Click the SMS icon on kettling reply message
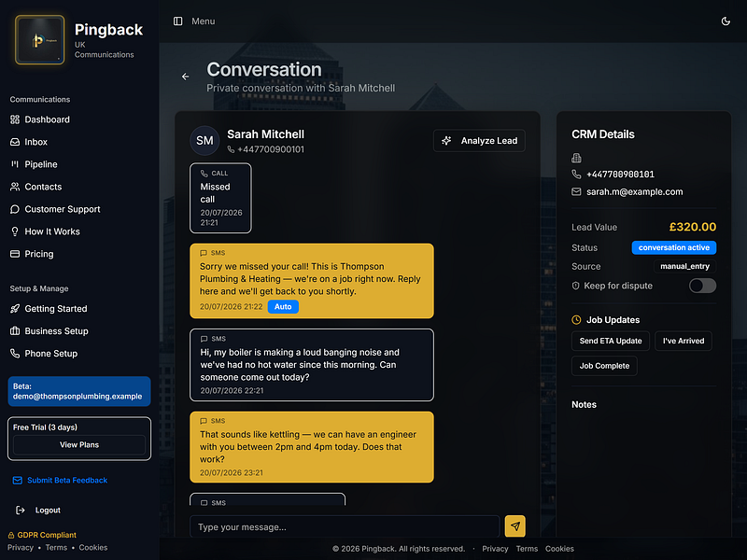The image size is (747, 560). (204, 421)
